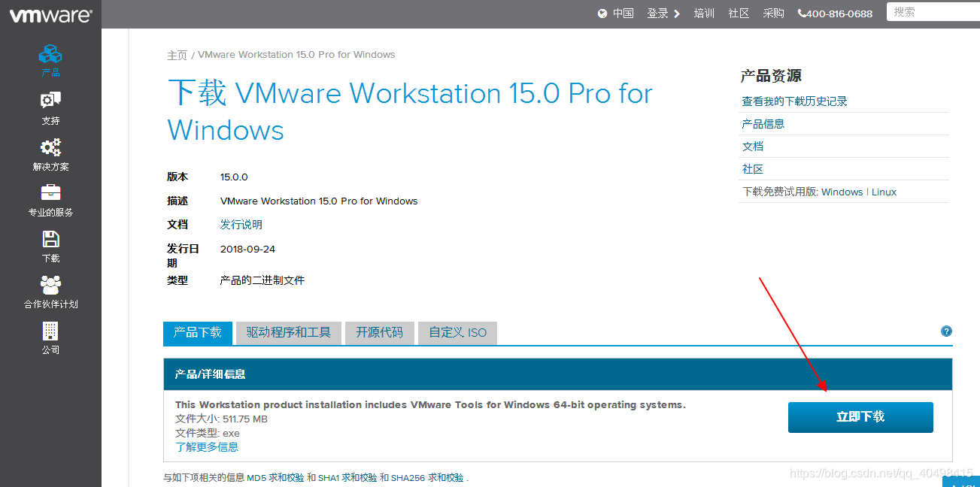The width and height of the screenshot is (980, 487).
Task: Click the SHA1 求和校验 link
Action: [x=347, y=478]
